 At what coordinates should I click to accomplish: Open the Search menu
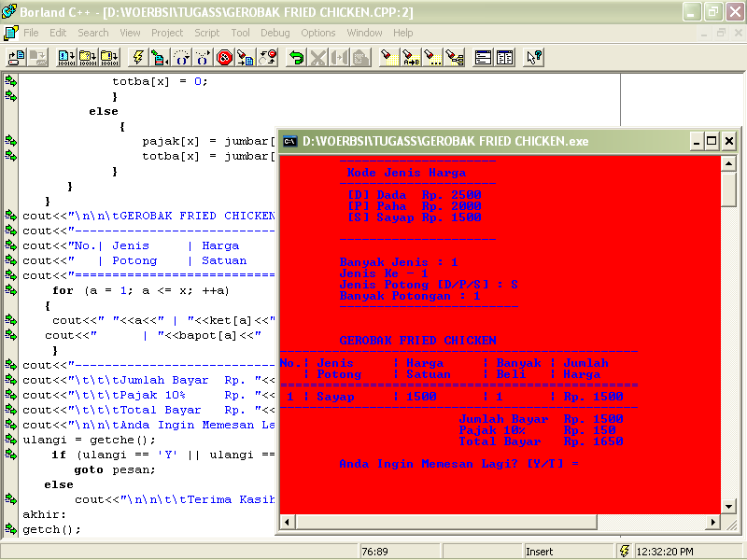93,33
